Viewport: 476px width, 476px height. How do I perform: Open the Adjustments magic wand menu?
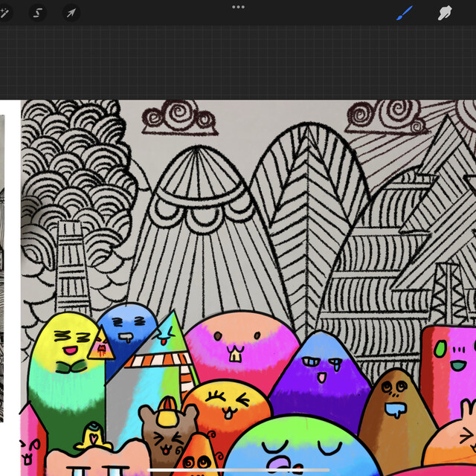(4, 13)
